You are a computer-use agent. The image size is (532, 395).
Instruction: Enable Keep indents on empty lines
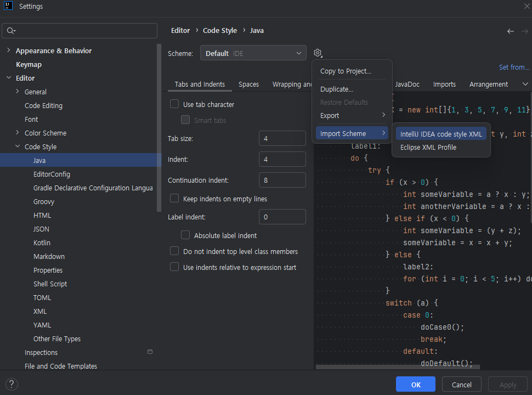pos(174,198)
